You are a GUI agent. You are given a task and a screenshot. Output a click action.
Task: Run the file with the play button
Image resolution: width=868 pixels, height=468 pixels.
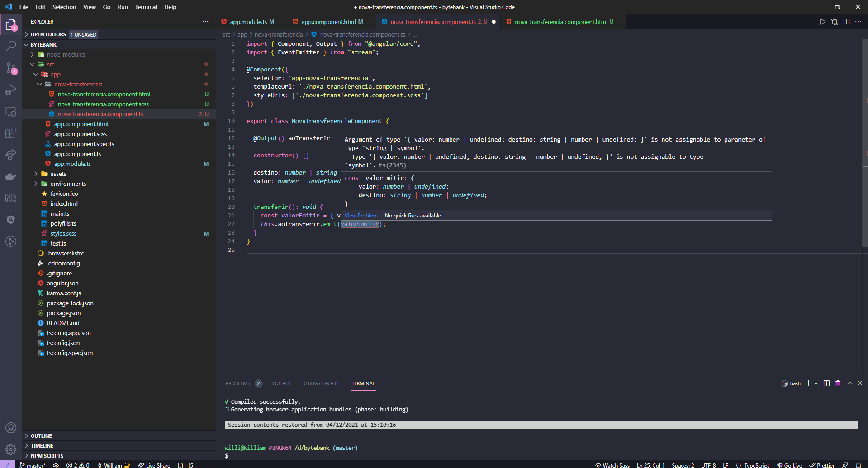tap(822, 22)
